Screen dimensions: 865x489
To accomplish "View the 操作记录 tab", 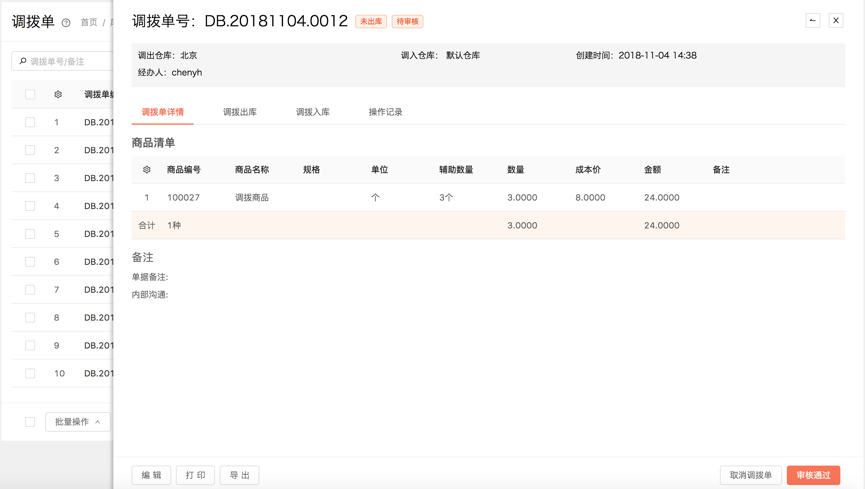I will click(x=385, y=112).
